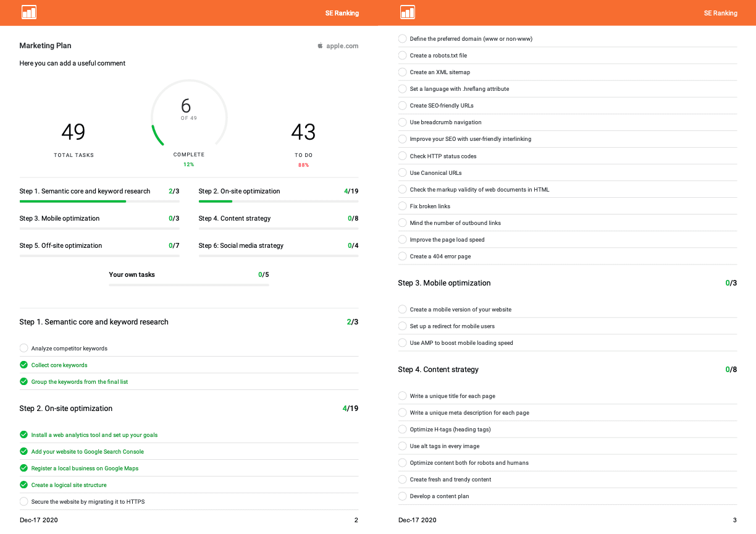Click the Dec-17 2020 date on page 3 footer

[x=418, y=520]
